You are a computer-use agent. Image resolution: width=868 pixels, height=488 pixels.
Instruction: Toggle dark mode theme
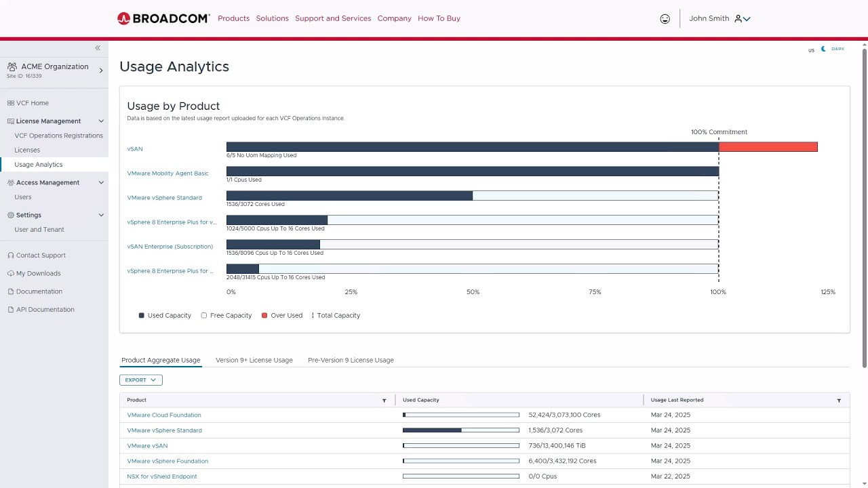click(833, 49)
